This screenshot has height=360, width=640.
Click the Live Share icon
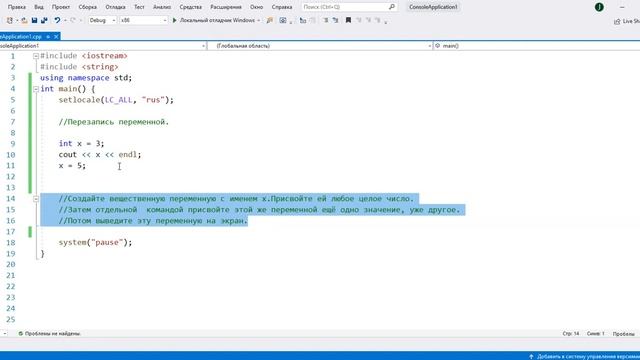point(617,21)
